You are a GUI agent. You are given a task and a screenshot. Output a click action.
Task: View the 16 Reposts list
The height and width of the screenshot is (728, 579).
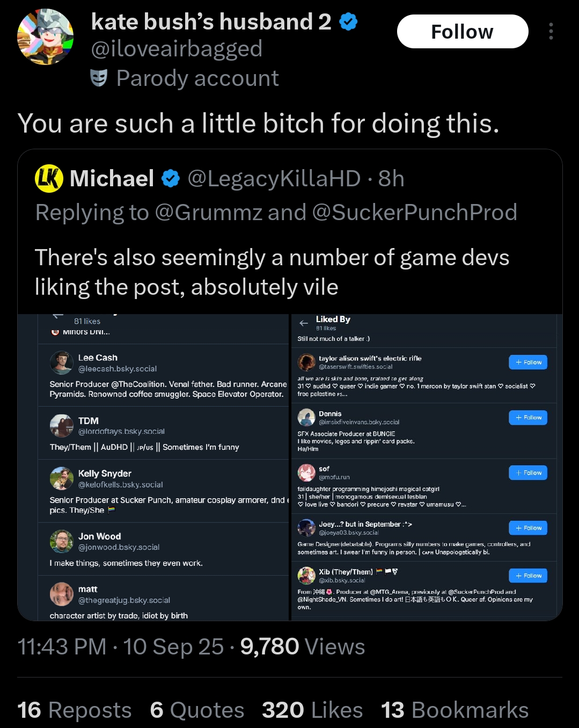pyautogui.click(x=75, y=710)
